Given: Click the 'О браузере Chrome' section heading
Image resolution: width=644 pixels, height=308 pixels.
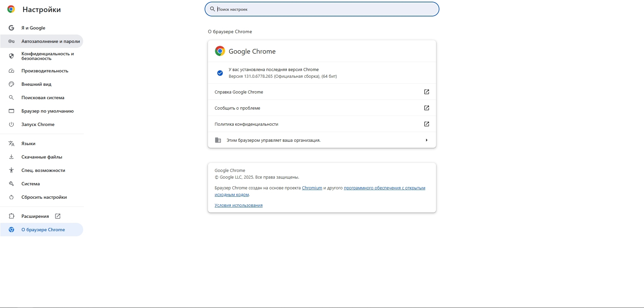Looking at the screenshot, I should [x=230, y=32].
